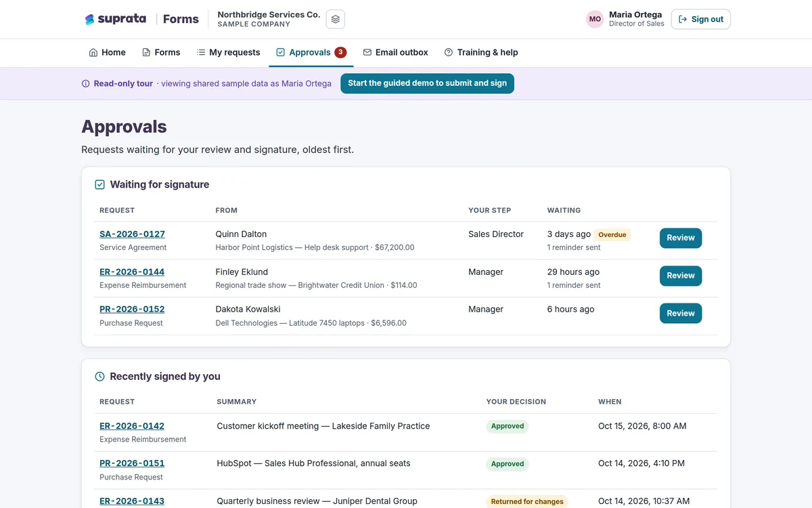Open signed request PR-2026-0151
This screenshot has height=508, width=812.
[x=132, y=463]
